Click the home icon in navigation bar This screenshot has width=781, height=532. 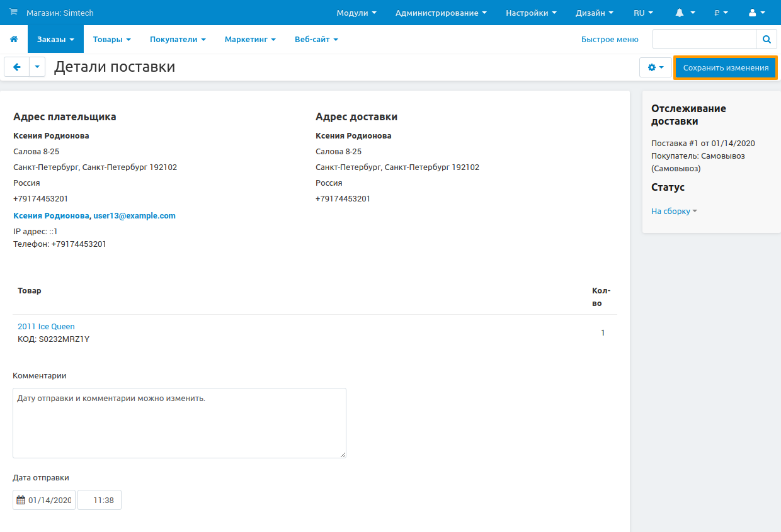pos(14,40)
